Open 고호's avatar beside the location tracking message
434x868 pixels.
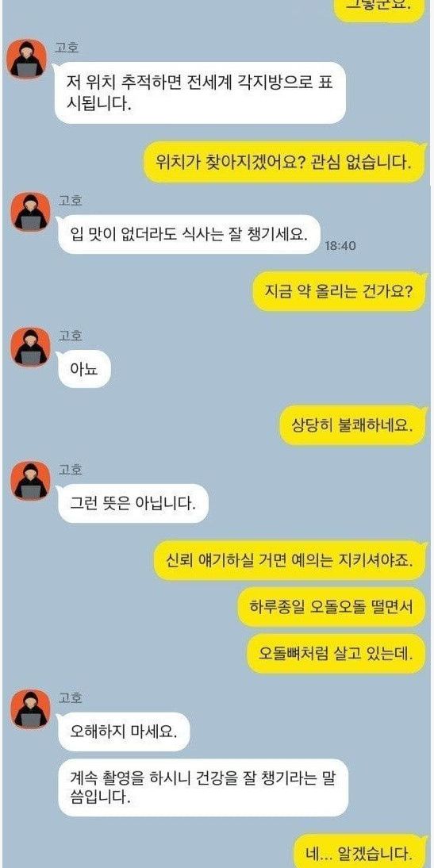(x=26, y=60)
